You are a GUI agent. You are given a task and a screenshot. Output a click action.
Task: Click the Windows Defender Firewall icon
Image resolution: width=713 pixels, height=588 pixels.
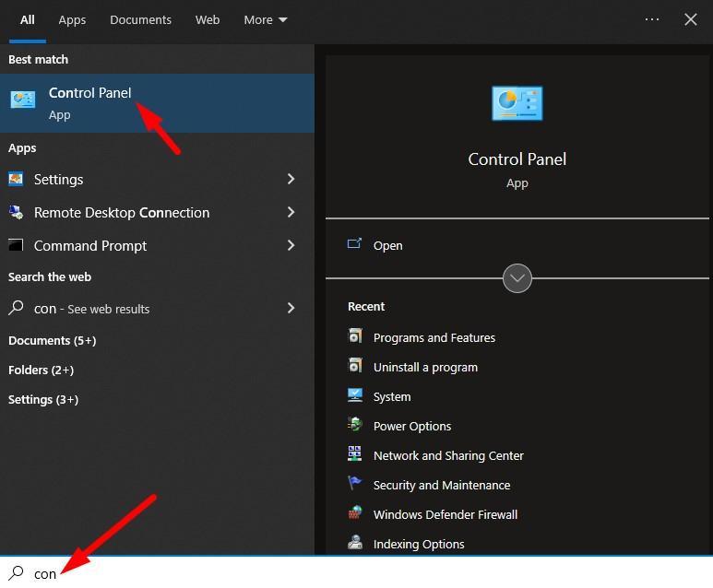coord(355,513)
